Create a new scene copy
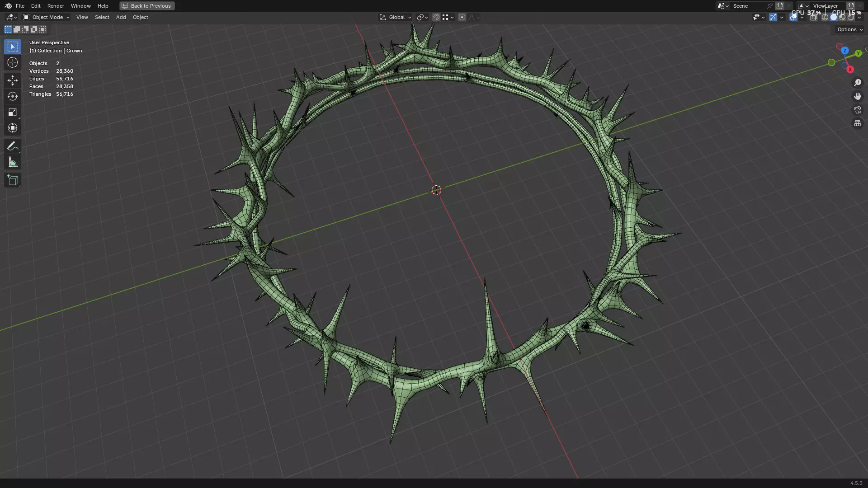Screen dimensions: 868x488 780,6
